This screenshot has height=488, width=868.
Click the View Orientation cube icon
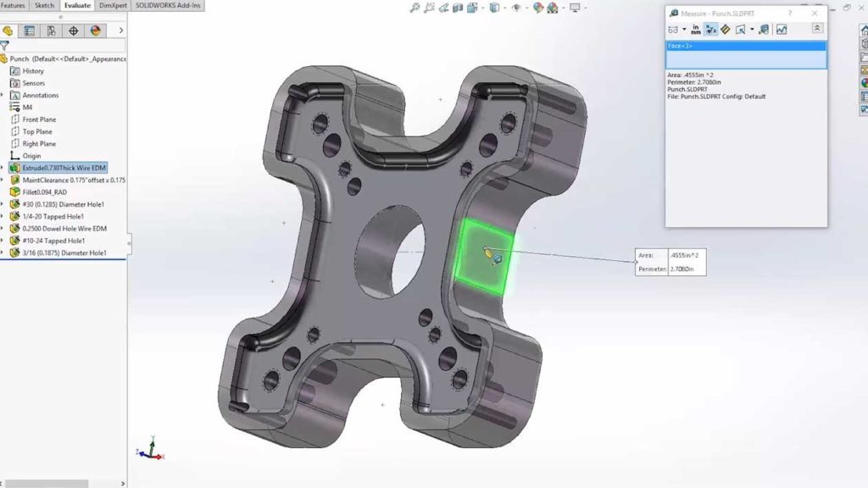point(470,8)
